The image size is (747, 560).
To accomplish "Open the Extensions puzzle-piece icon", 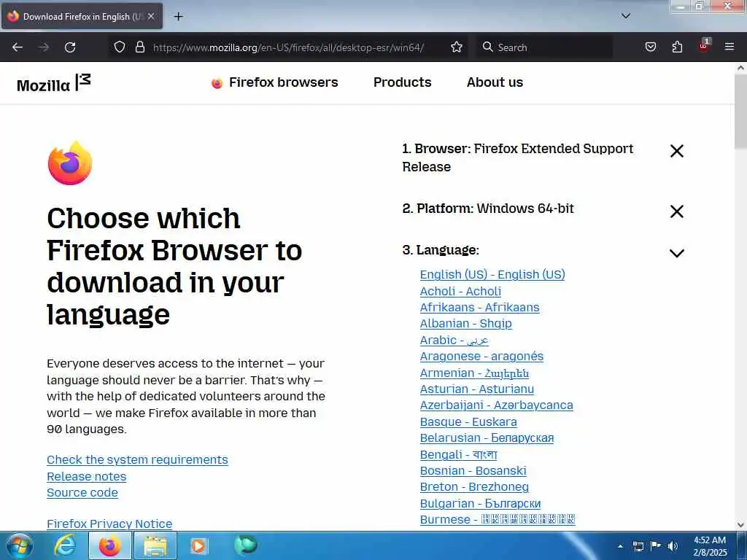I will click(677, 47).
